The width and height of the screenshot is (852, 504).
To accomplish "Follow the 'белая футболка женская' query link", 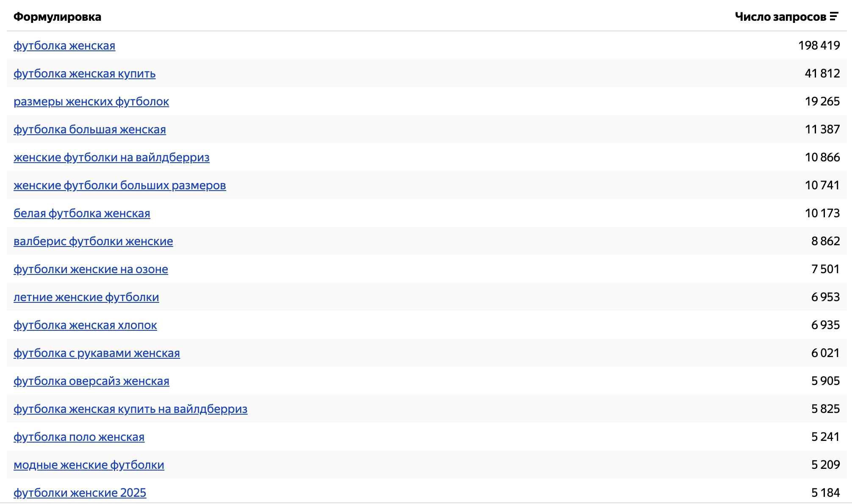I will 82,213.
